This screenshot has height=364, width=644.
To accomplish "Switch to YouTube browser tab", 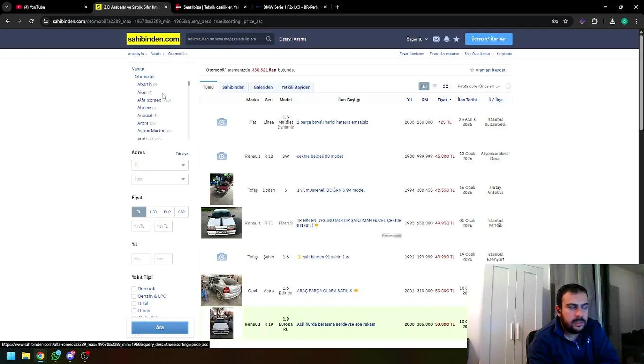I will (51, 7).
